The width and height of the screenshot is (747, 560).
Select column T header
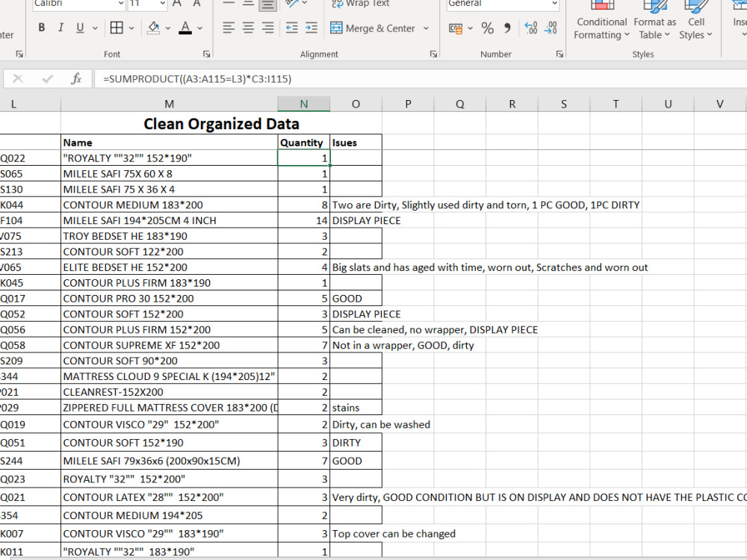point(616,104)
